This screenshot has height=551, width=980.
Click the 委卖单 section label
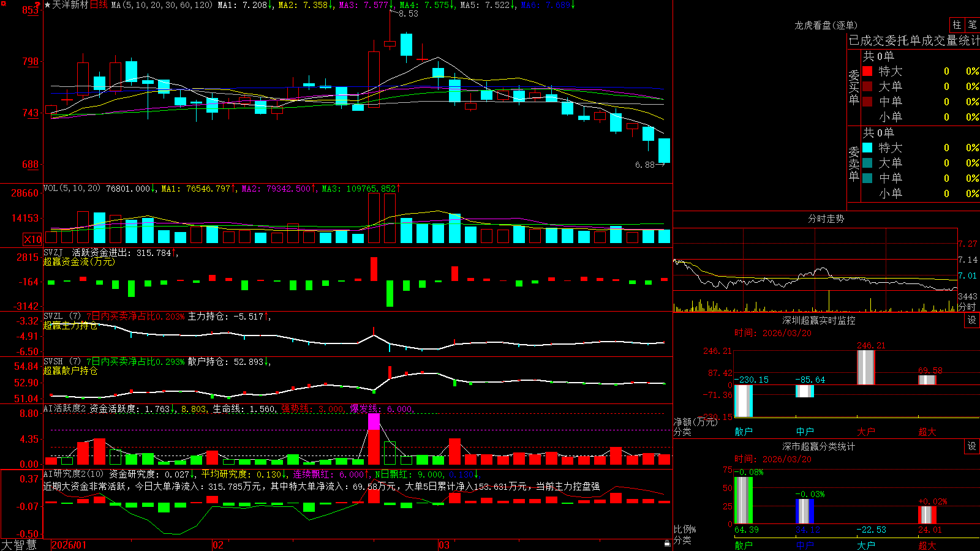[x=854, y=164]
